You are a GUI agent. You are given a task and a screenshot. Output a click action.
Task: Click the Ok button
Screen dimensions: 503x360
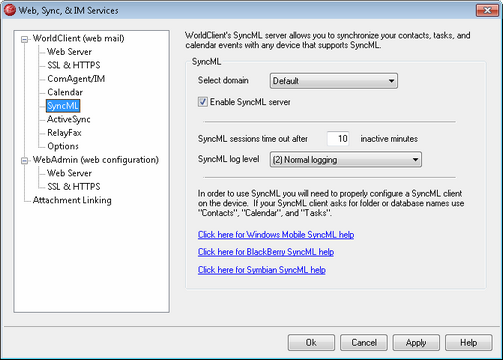pyautogui.click(x=311, y=343)
